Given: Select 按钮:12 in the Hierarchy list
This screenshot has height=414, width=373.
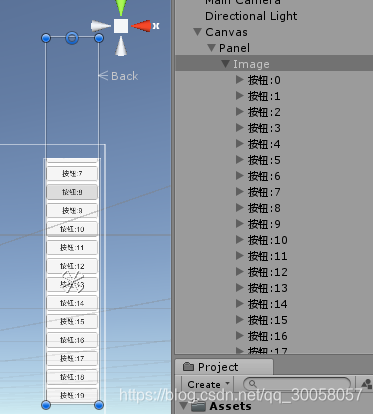Looking at the screenshot, I should coord(268,272).
